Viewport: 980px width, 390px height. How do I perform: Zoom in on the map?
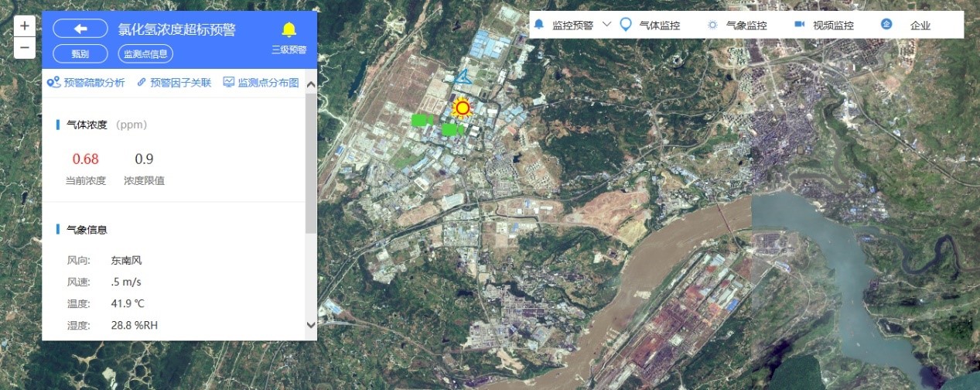pyautogui.click(x=25, y=26)
